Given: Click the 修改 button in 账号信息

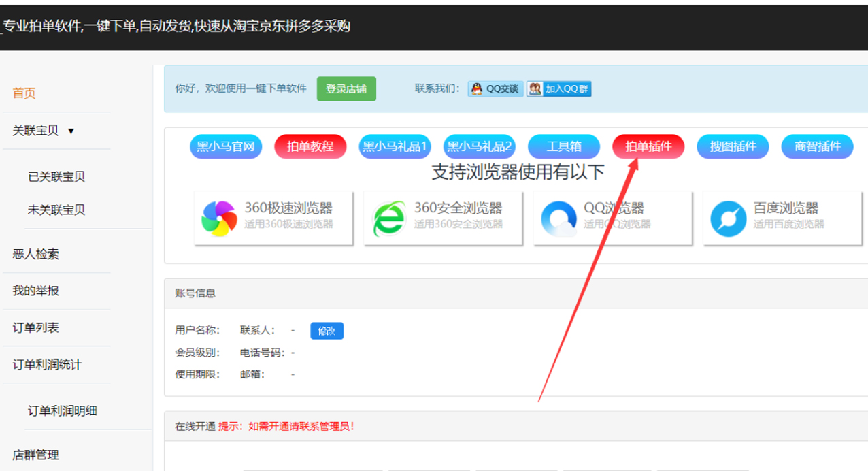Looking at the screenshot, I should pos(327,331).
